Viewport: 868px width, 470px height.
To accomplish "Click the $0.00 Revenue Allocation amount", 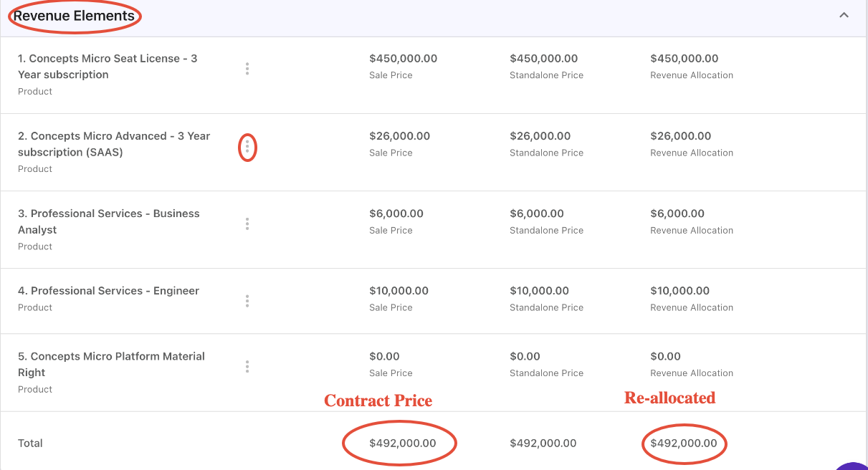I will [665, 356].
